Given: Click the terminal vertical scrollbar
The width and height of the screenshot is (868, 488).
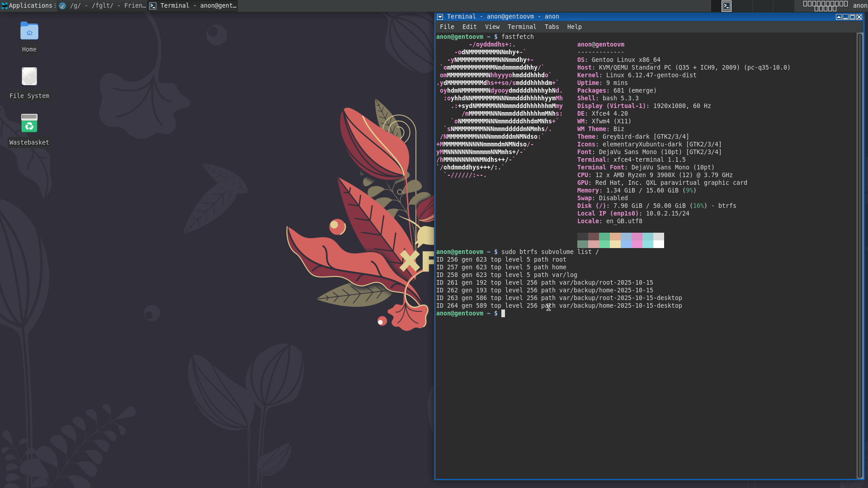Looking at the screenshot, I should [859, 255].
